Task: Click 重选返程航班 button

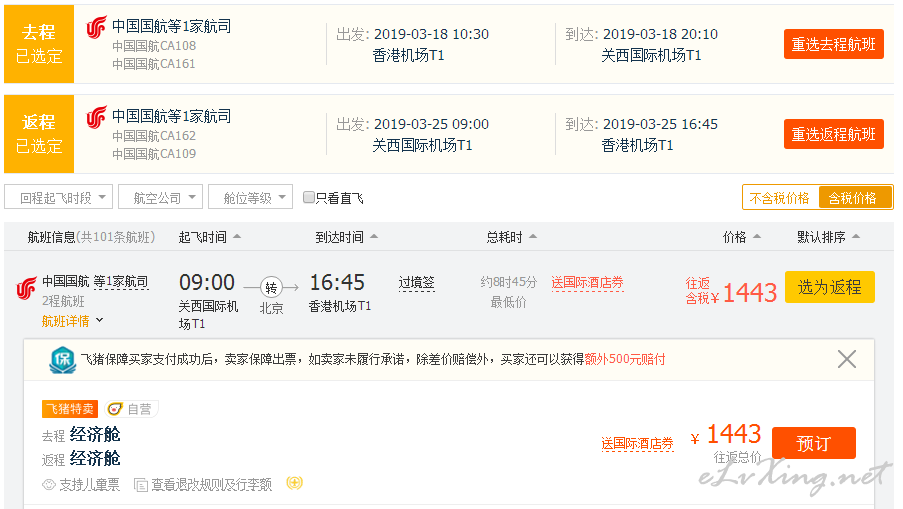Action: pos(833,134)
